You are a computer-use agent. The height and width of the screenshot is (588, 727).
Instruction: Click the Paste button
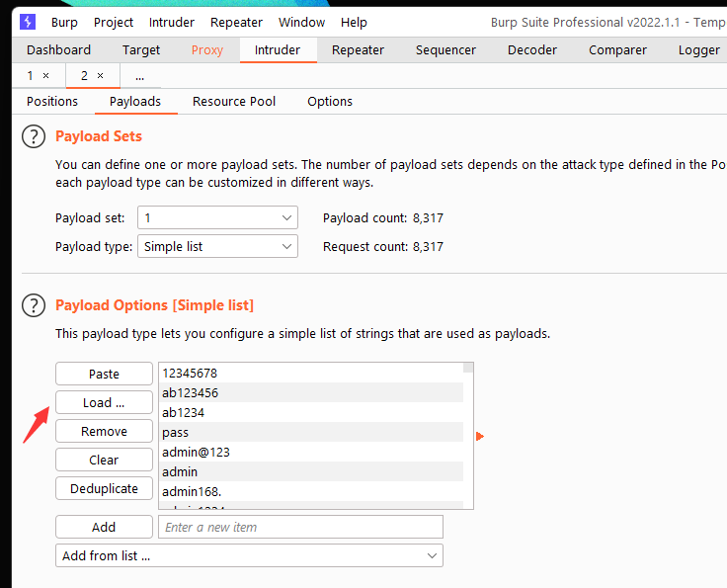tap(104, 374)
